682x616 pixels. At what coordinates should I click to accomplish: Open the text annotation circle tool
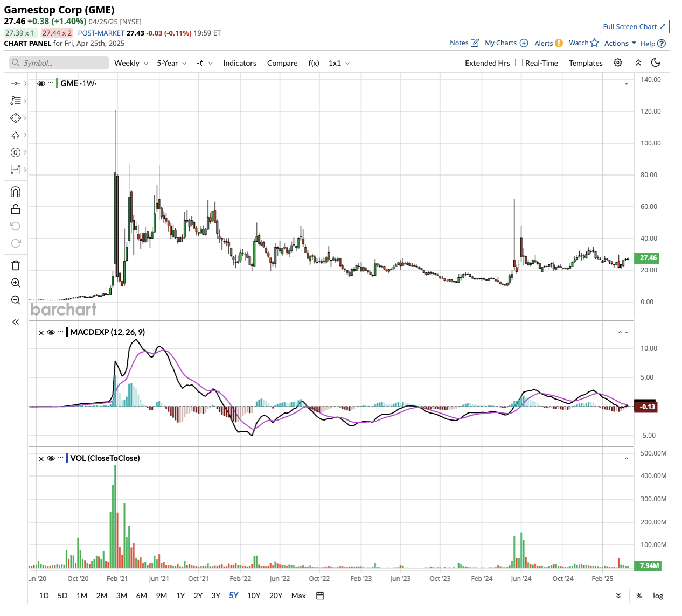coord(16,152)
